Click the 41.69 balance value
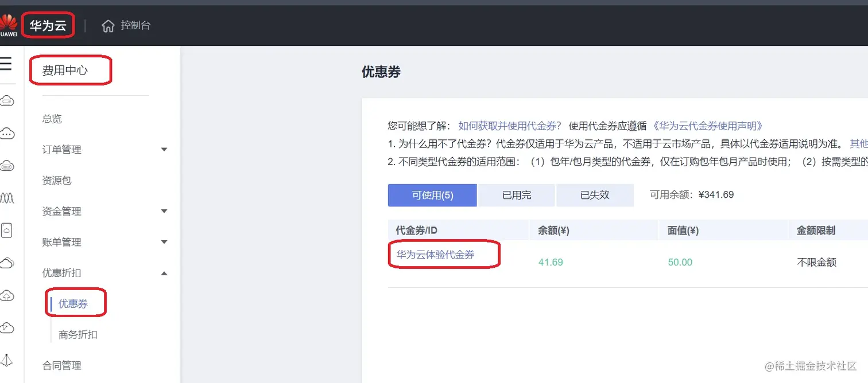This screenshot has width=868, height=383. tap(551, 263)
